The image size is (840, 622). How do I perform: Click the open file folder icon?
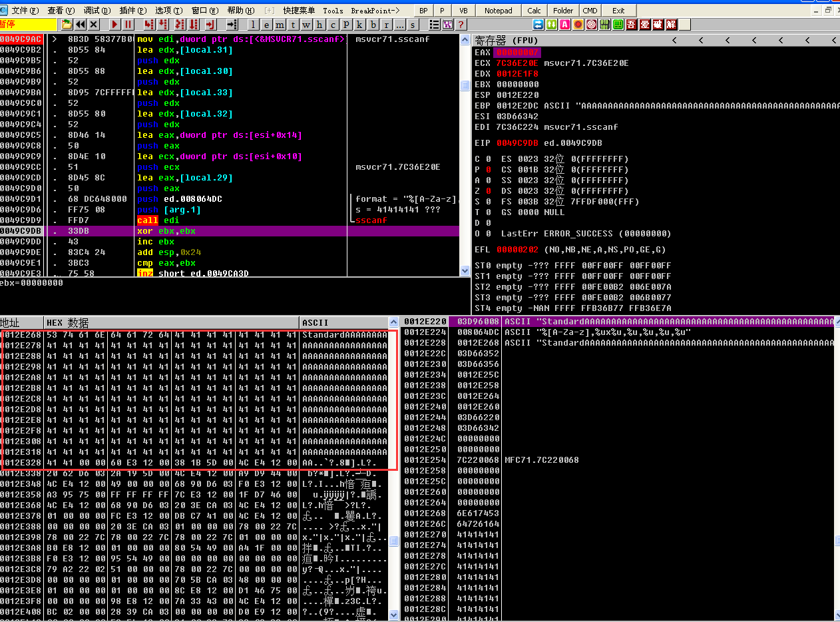[67, 25]
